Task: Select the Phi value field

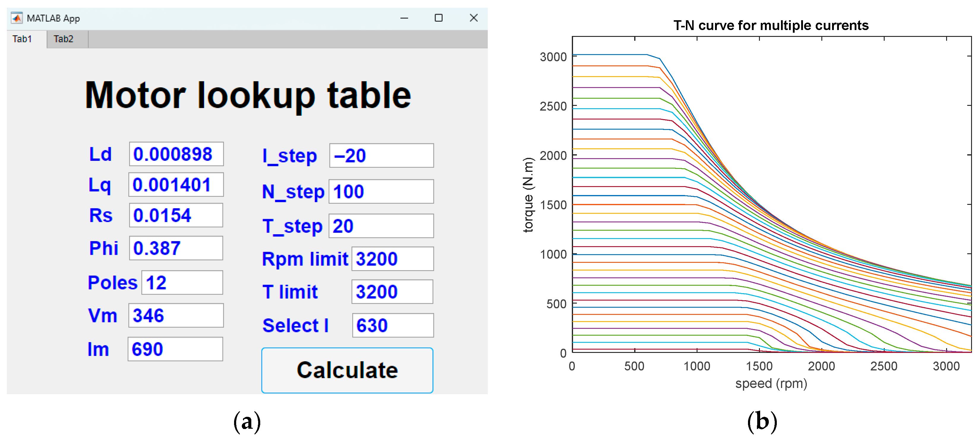Action: point(176,248)
